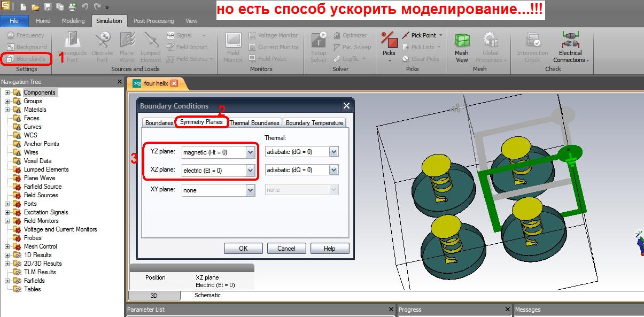Screen dimensions: 644x317
Task: Open the XY plane symmetry dropdown
Action: [x=250, y=190]
